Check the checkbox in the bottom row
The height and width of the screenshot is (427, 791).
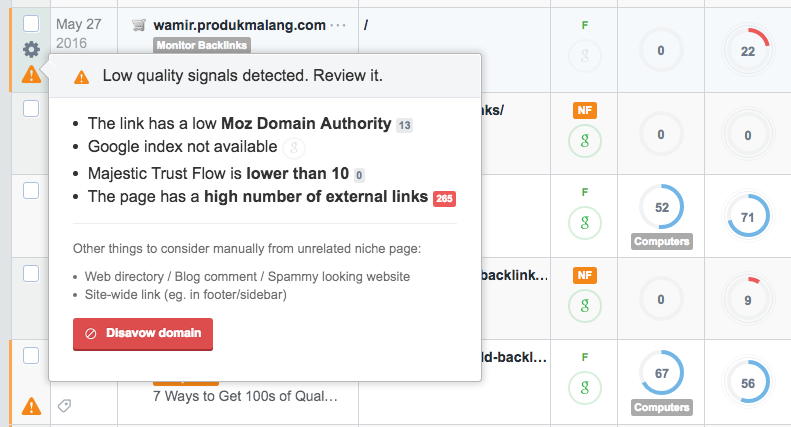[x=31, y=355]
